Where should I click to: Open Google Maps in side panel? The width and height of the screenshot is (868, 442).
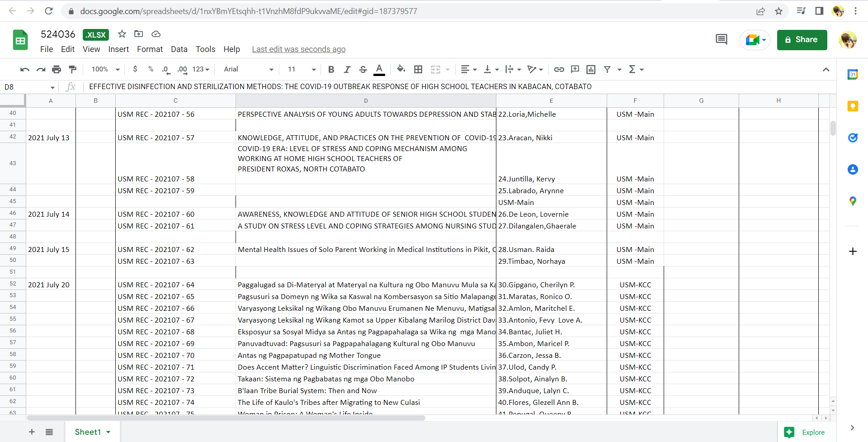[x=853, y=201]
